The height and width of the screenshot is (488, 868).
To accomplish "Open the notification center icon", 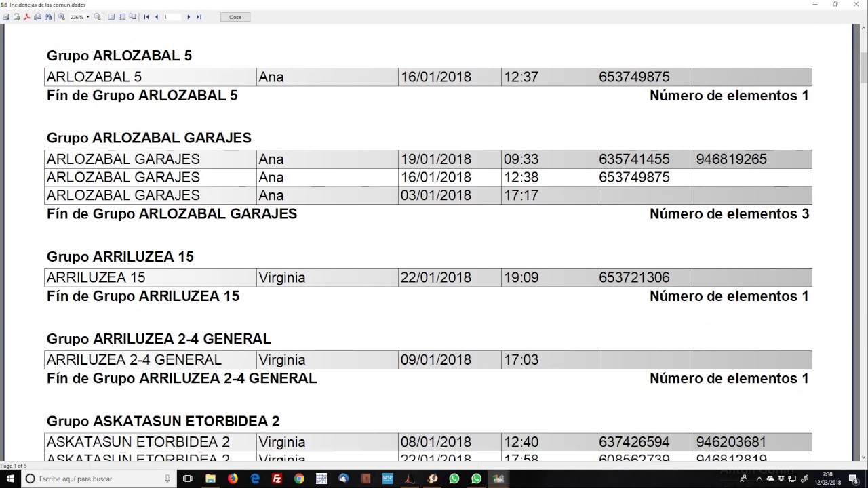I will point(854,480).
